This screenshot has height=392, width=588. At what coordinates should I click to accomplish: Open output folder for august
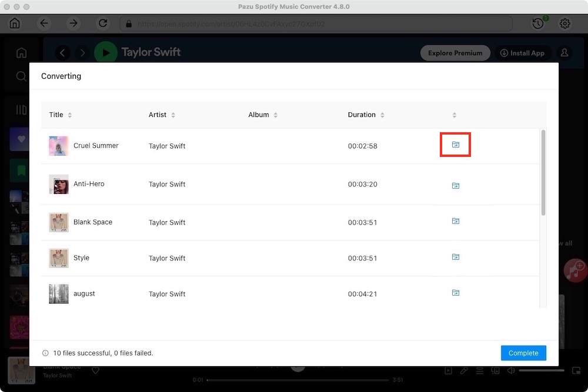[x=455, y=293]
